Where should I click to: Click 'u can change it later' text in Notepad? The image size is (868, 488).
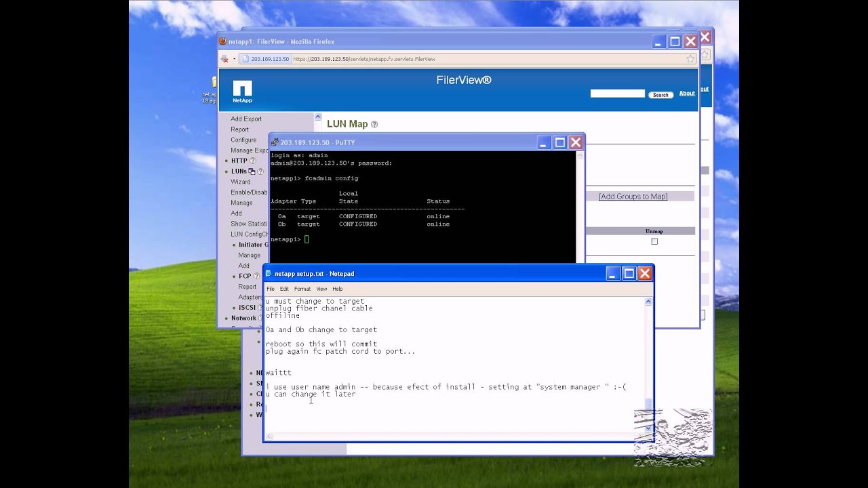(310, 394)
